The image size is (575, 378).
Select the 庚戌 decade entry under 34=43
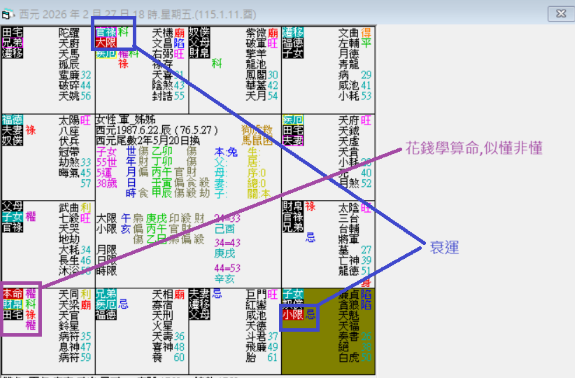click(x=224, y=253)
